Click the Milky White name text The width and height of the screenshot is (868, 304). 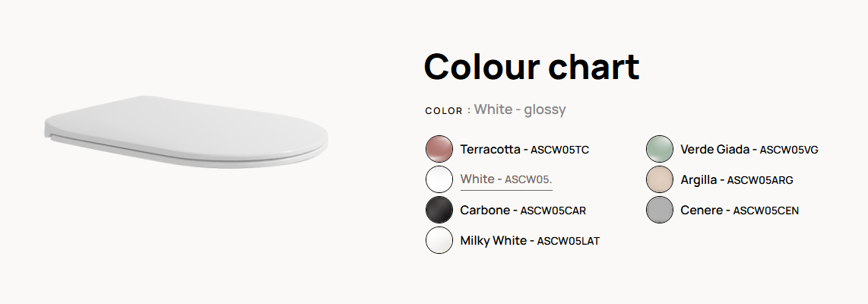[x=493, y=240]
